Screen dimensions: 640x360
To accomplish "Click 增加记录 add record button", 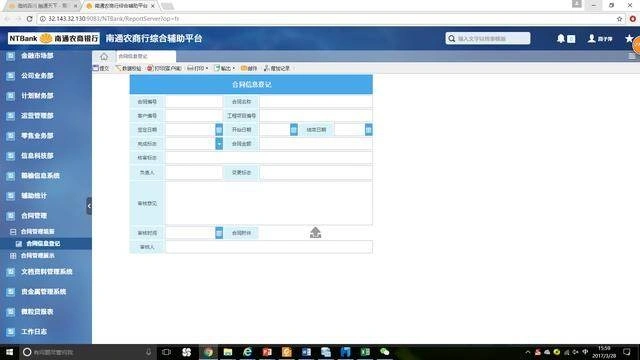I will tap(277, 68).
